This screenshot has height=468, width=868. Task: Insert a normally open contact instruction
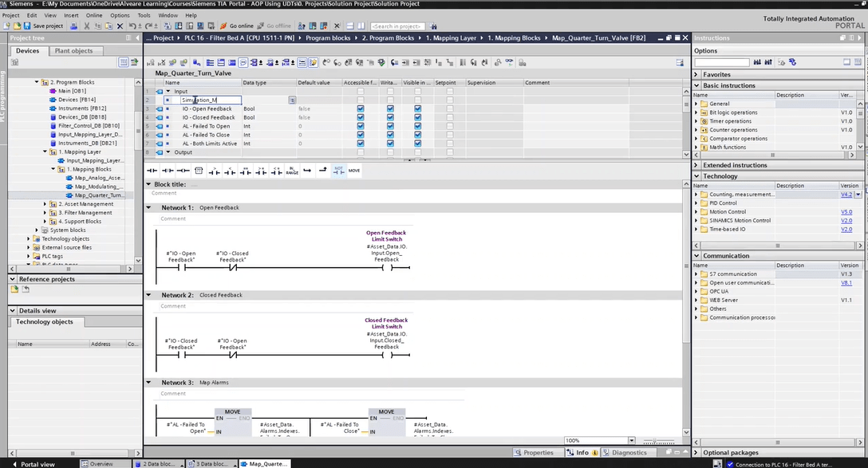(x=152, y=171)
